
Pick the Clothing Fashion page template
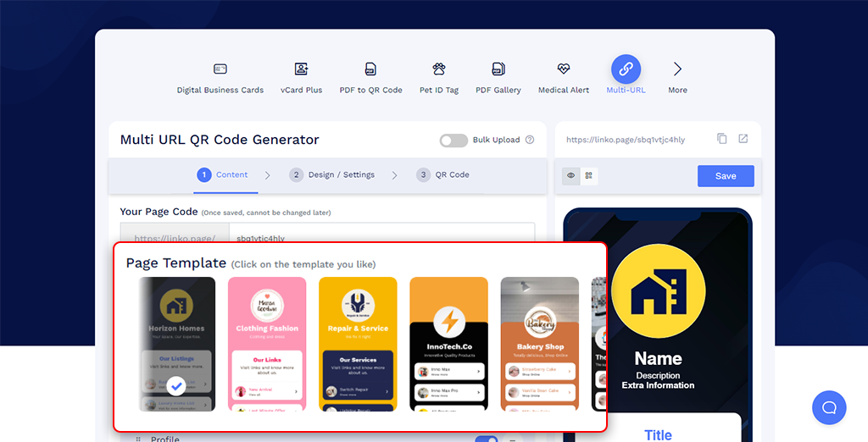click(x=267, y=344)
